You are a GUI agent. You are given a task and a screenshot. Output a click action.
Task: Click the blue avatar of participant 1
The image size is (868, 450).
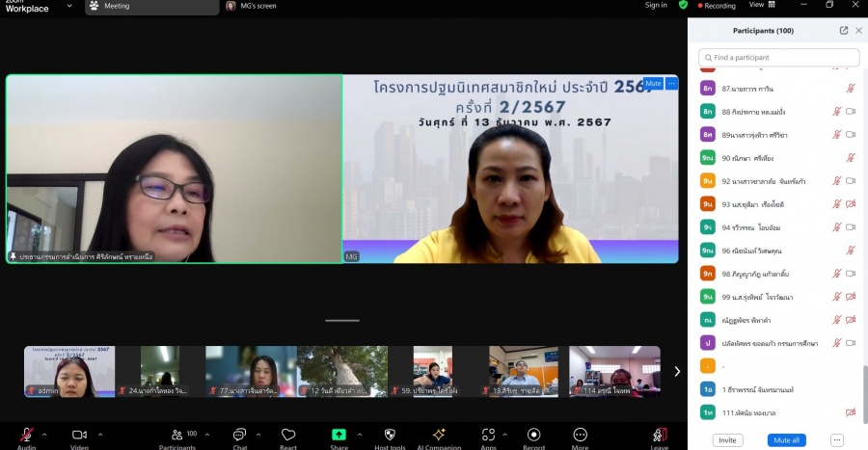point(708,389)
